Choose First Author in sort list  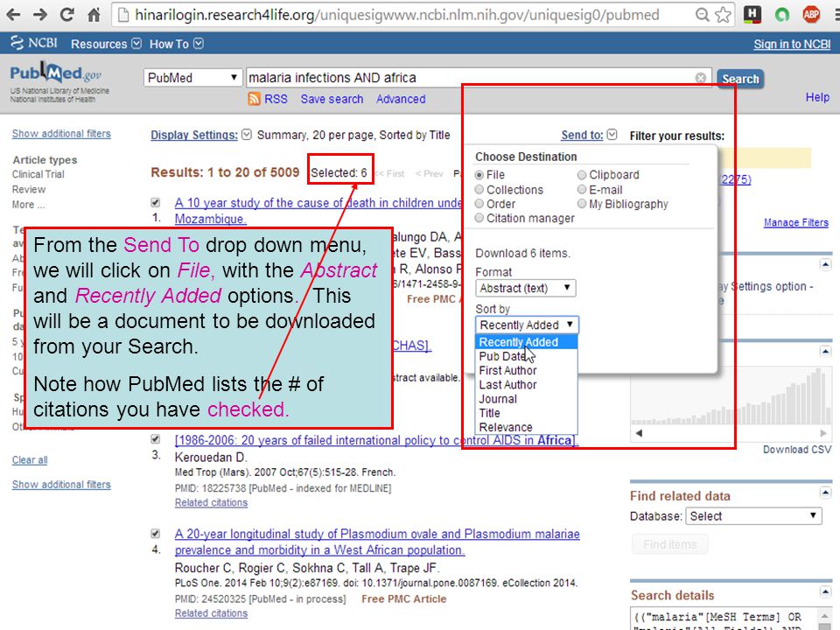coord(526,371)
